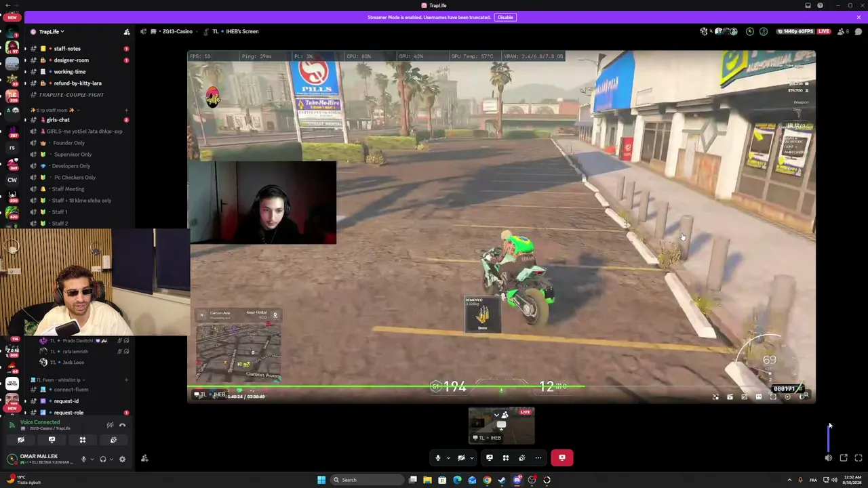Open Microsoft Edge from the taskbar
Screen dimensions: 868x488
[x=457, y=480]
